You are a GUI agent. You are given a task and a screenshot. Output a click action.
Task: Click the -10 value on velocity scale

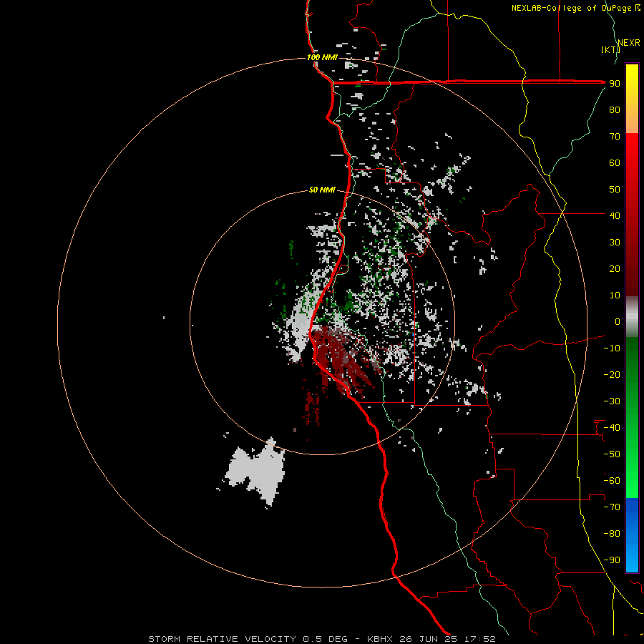point(612,348)
